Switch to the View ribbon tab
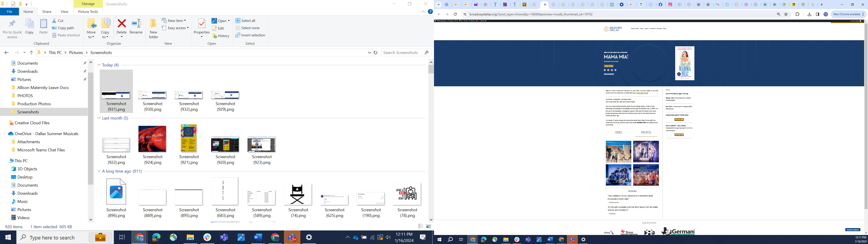868x244 pixels. point(64,12)
